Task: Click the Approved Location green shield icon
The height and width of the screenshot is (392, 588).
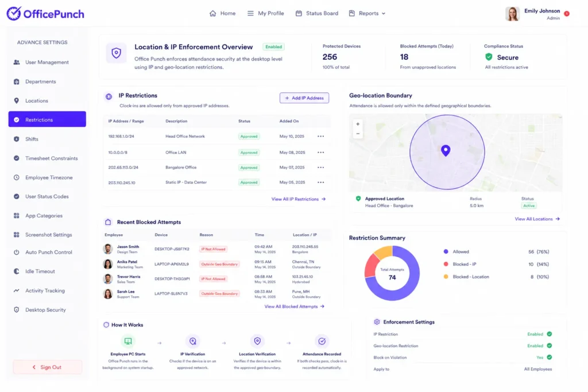Action: tap(358, 199)
